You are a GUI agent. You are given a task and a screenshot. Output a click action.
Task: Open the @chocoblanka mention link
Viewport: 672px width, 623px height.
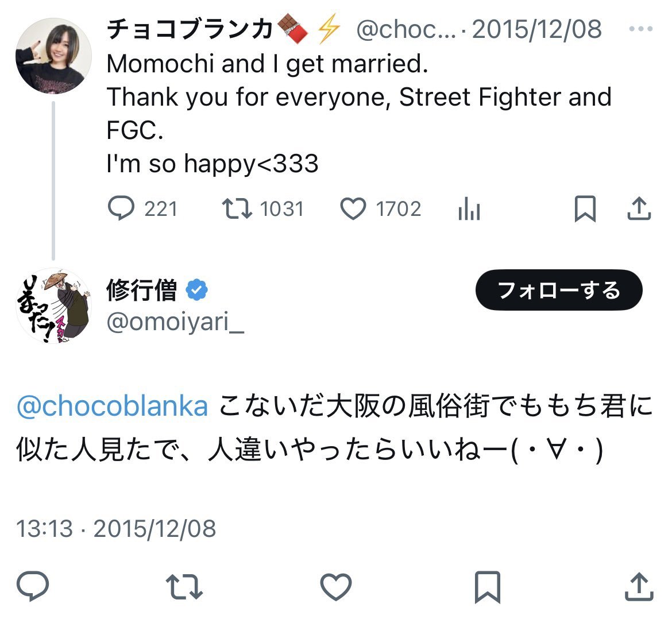click(x=113, y=407)
